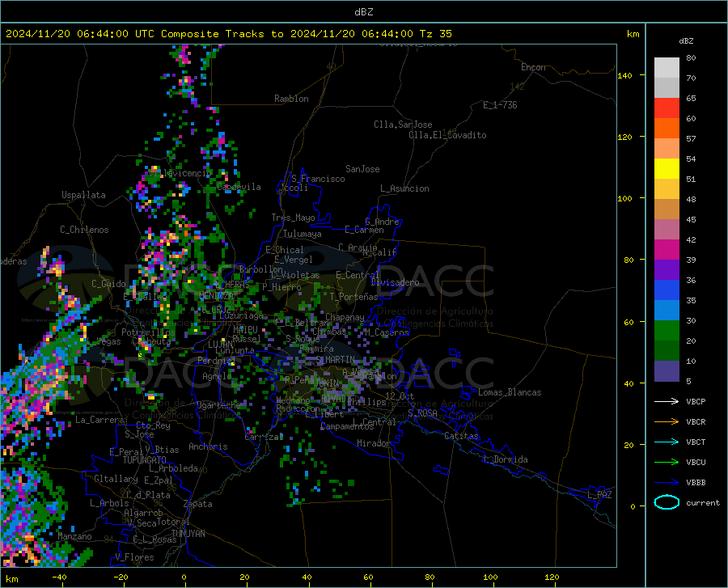Screen dimensions: 728x588
Task: Click the Potrerillos place label
Action: (x=148, y=332)
